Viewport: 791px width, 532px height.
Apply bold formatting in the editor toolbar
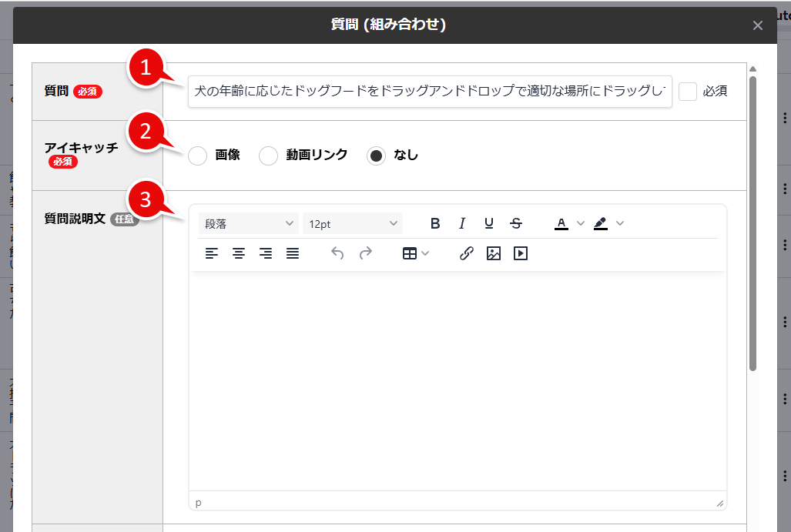point(435,223)
